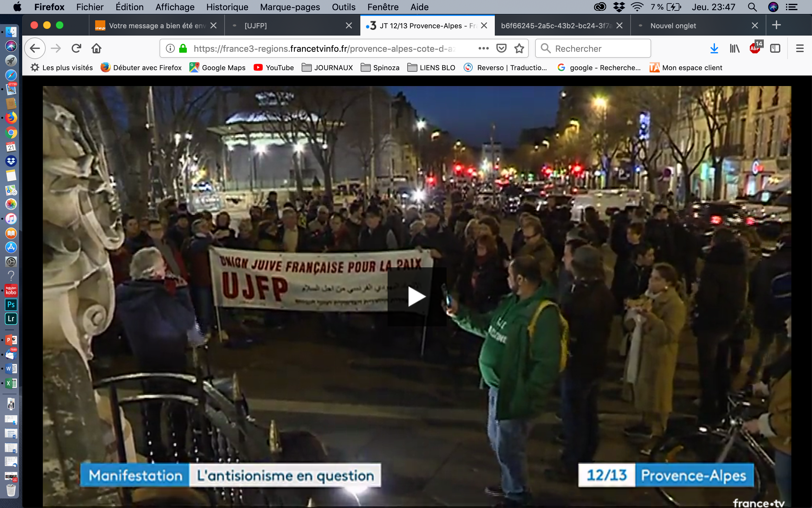The image size is (812, 508).
Task: Reload the current page
Action: point(76,48)
